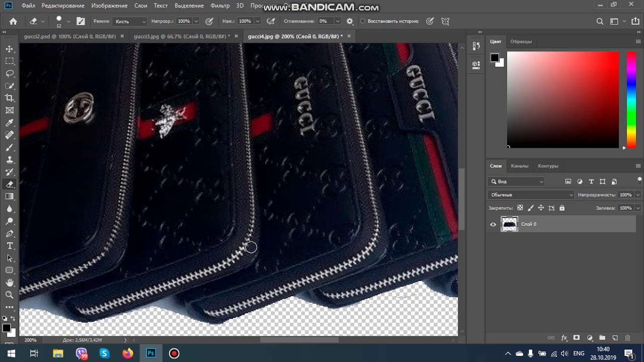644x362 pixels.
Task: Click foreground color swatch in toolbox
Action: (6, 328)
